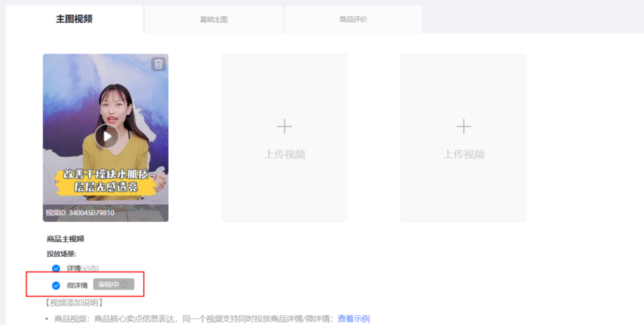Image resolution: width=644 pixels, height=325 pixels.
Task: Click the plus icon in middle upload slot
Action: tap(284, 126)
